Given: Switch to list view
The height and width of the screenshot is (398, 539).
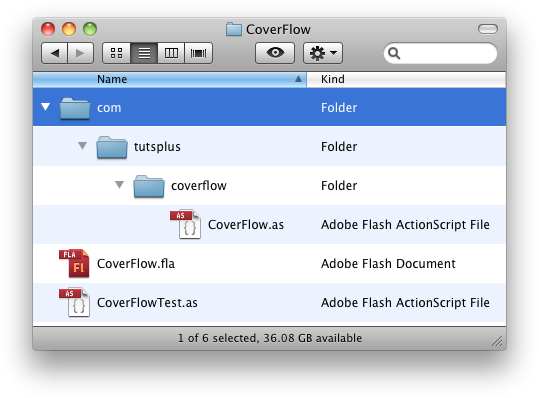Looking at the screenshot, I should pos(144,53).
